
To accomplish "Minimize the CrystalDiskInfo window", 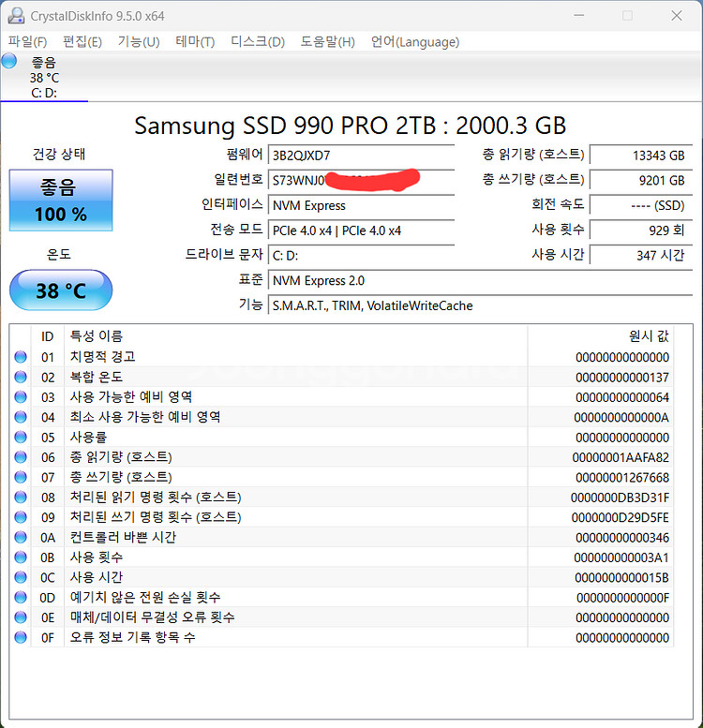I will [578, 16].
